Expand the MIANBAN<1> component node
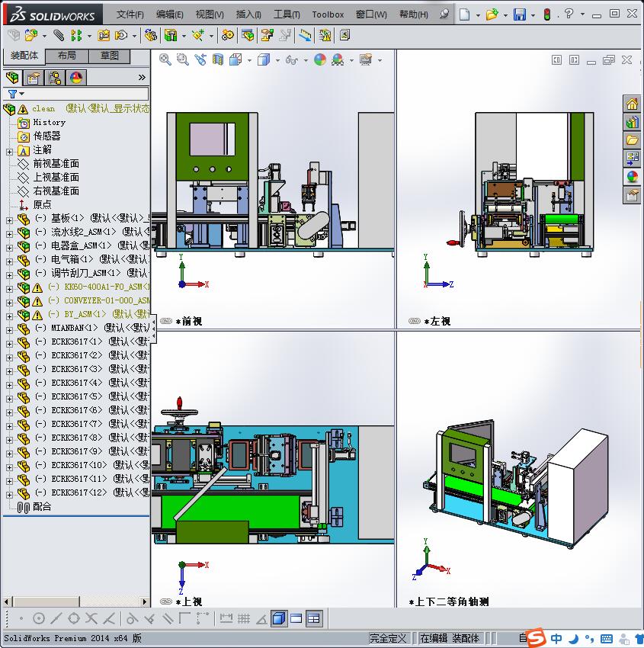644x648 pixels. (x=9, y=330)
